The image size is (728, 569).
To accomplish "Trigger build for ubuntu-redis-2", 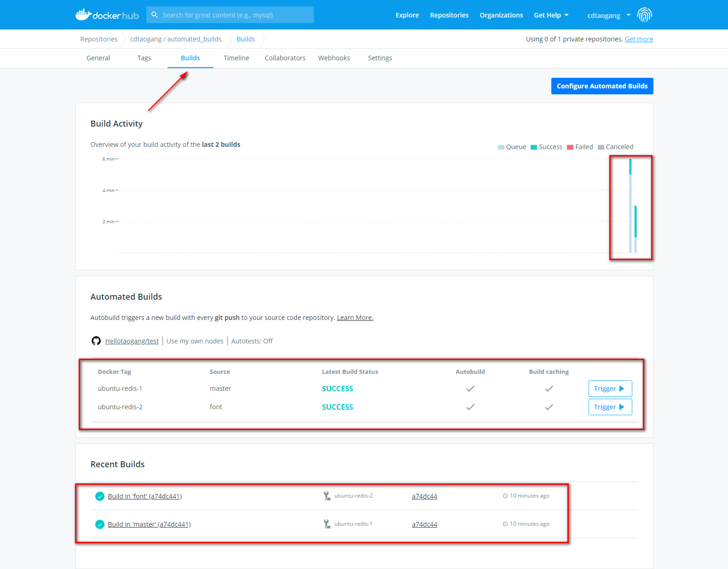I will tap(610, 407).
